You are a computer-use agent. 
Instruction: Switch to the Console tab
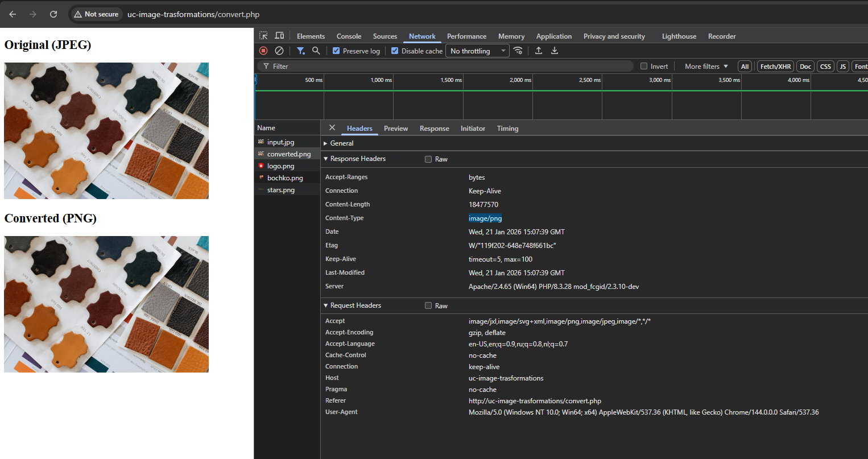(x=349, y=36)
